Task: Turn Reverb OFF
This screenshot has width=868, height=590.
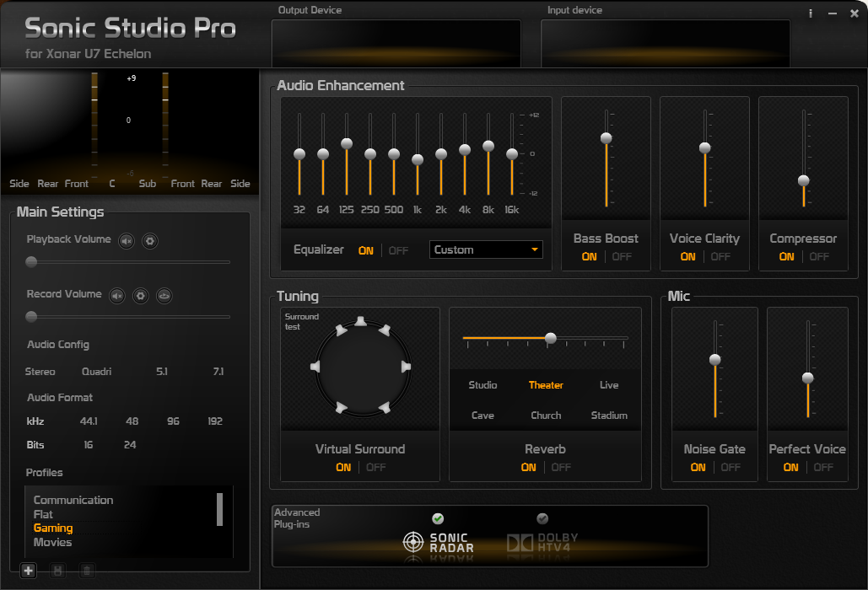Action: click(561, 467)
